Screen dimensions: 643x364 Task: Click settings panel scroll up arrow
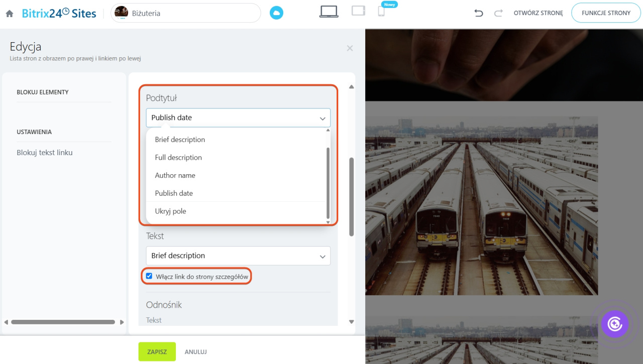[x=352, y=87]
